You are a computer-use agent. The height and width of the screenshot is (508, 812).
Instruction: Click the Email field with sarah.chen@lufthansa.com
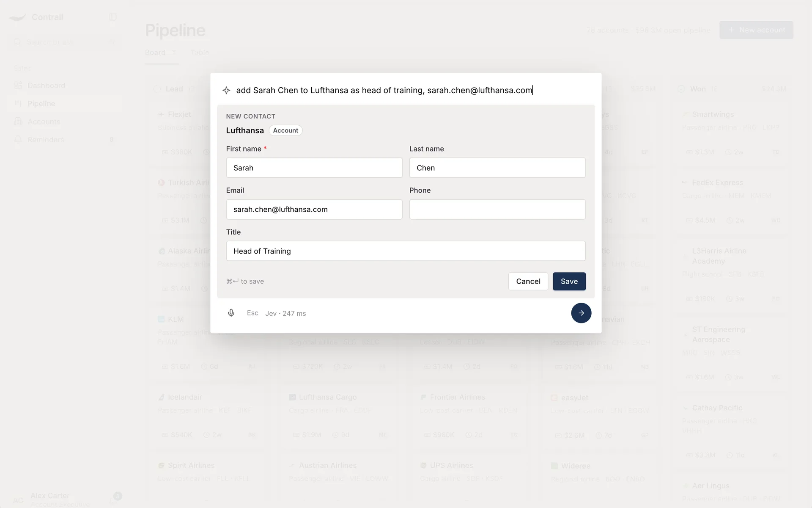click(314, 209)
